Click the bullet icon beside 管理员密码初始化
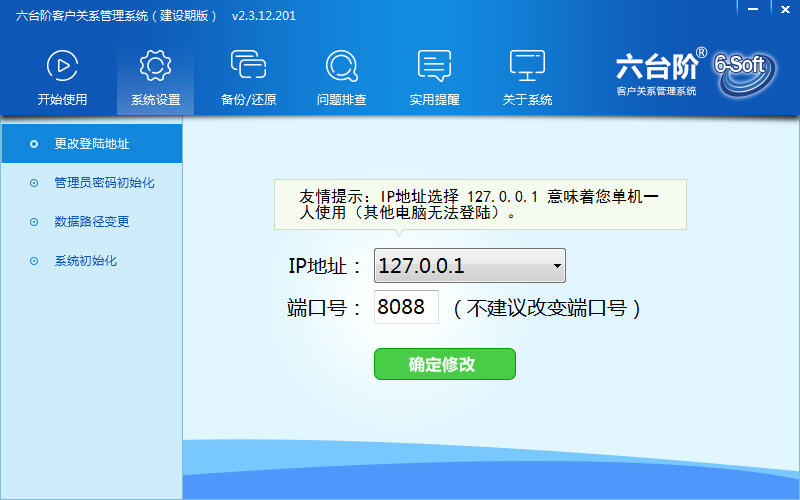The height and width of the screenshot is (500, 800). tap(34, 183)
